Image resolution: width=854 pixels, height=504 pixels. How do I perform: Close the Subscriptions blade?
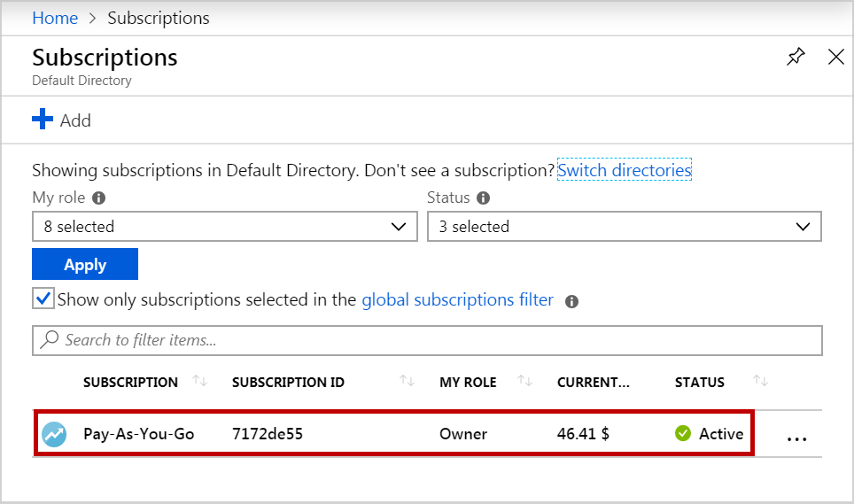835,58
